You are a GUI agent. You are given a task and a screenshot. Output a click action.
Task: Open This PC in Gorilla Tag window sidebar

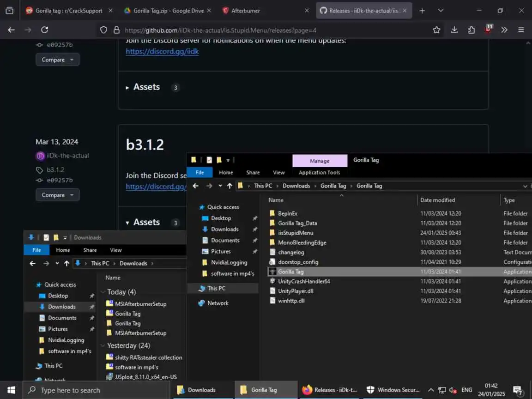point(216,288)
